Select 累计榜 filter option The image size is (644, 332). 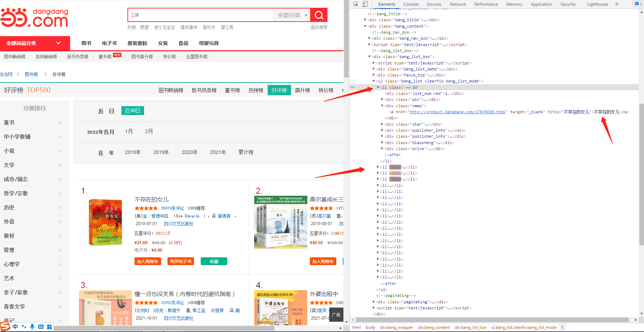coord(246,152)
